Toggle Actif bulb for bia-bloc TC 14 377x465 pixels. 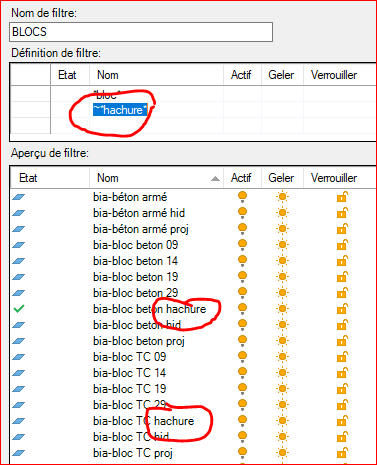tap(242, 373)
